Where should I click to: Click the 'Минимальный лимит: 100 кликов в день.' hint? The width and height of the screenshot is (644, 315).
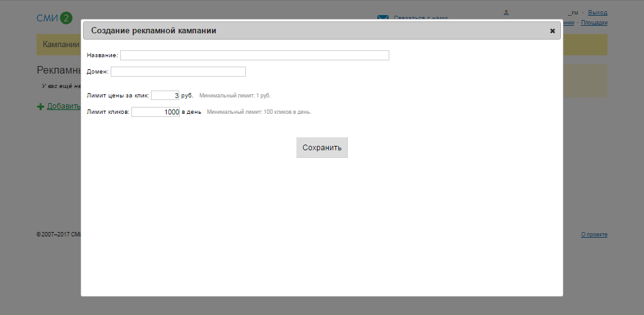tap(259, 112)
